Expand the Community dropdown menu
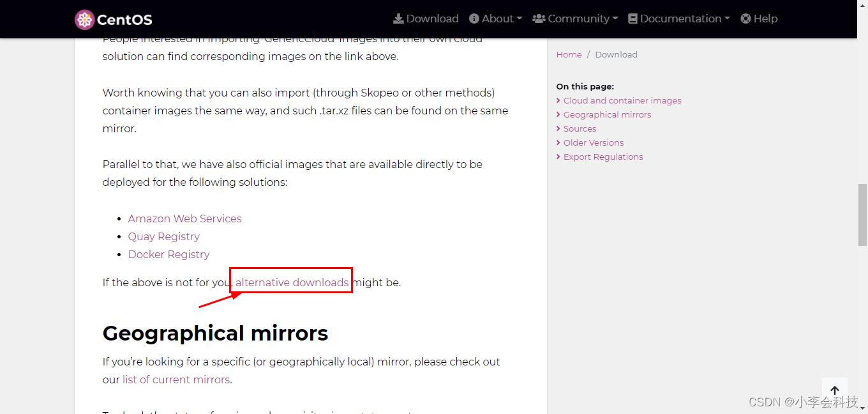This screenshot has height=414, width=868. (575, 19)
